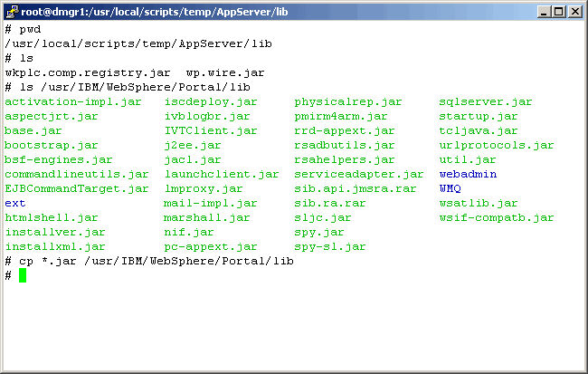
Task: Click the blue webadmin directory name
Action: coord(468,174)
